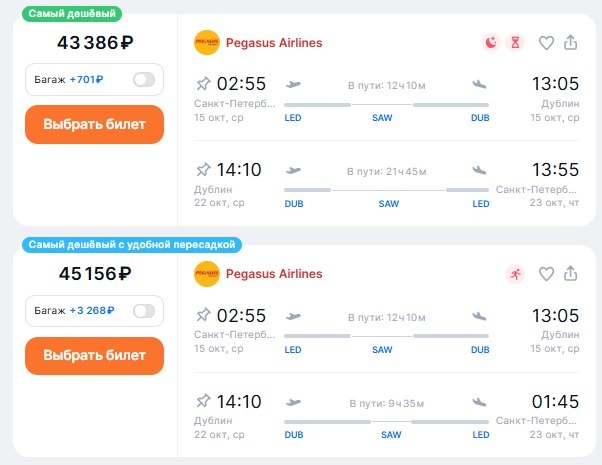Click the 21ч 45м return route line
Screen dimensions: 602x465
pos(387,189)
